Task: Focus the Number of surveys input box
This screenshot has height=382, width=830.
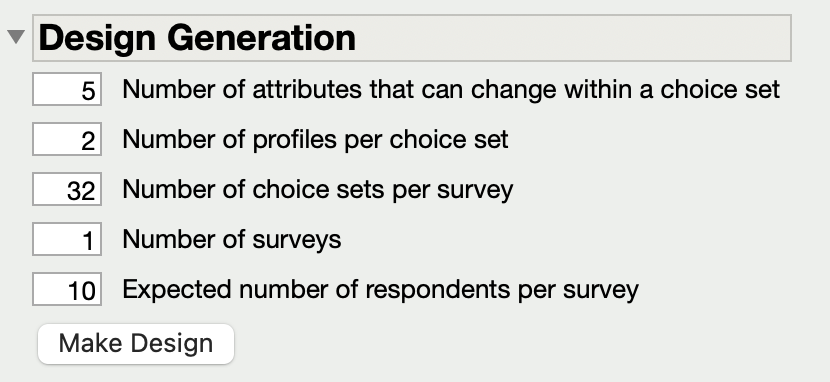Action: coord(67,239)
